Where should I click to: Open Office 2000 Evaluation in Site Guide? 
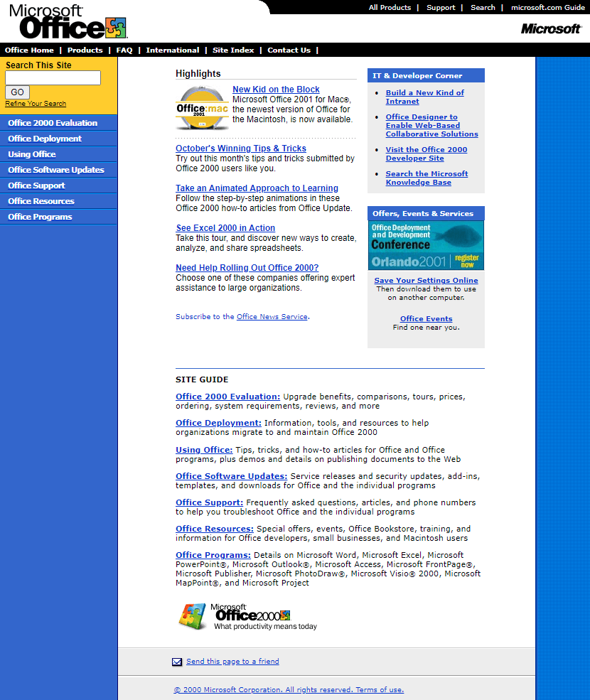point(227,397)
